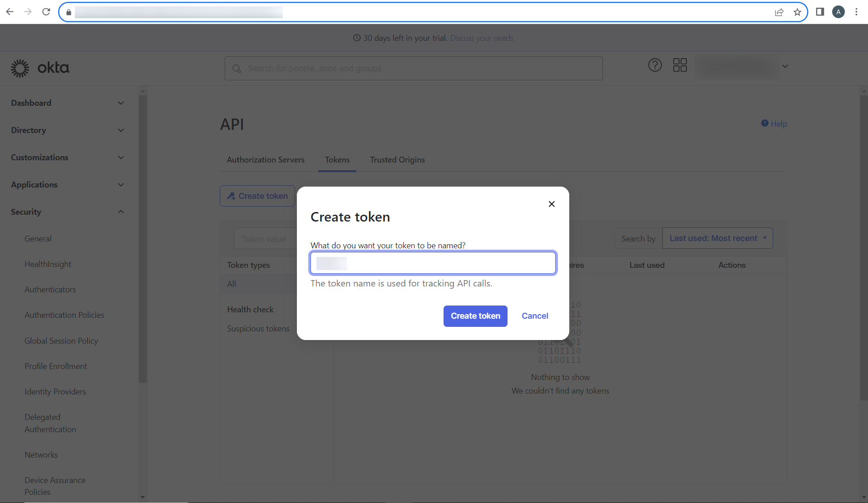Open the browser side panel icon

[820, 12]
